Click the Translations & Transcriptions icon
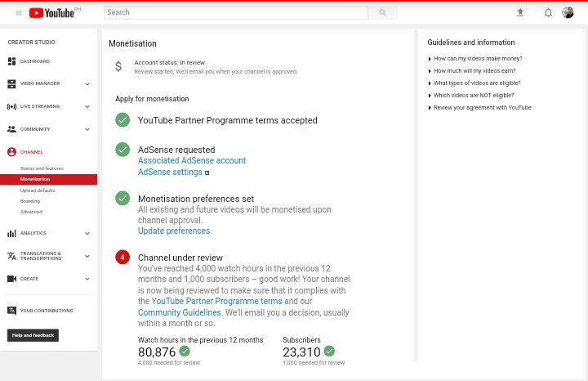Viewport: 588px width, 381px height. coord(11,256)
